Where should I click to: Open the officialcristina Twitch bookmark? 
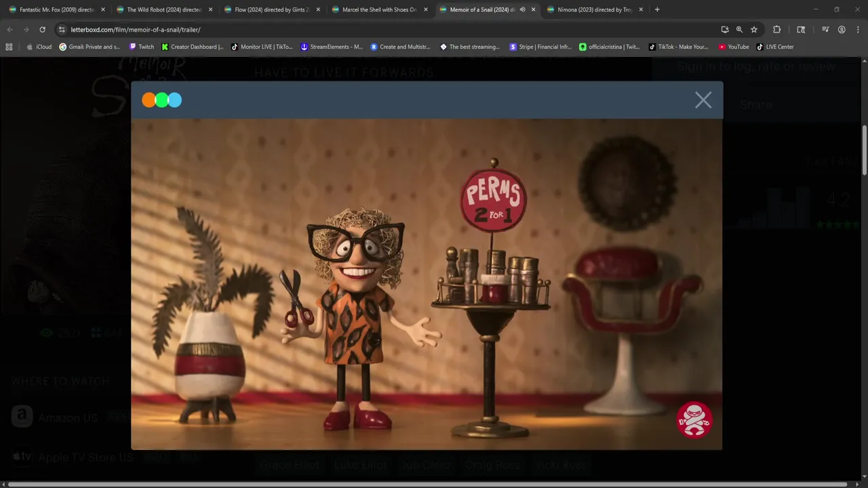pyautogui.click(x=610, y=47)
